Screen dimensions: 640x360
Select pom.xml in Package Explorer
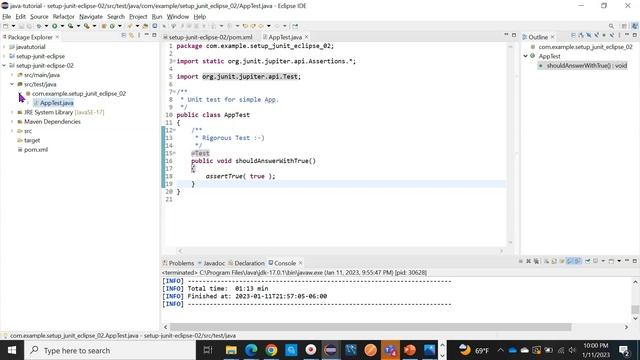point(36,150)
